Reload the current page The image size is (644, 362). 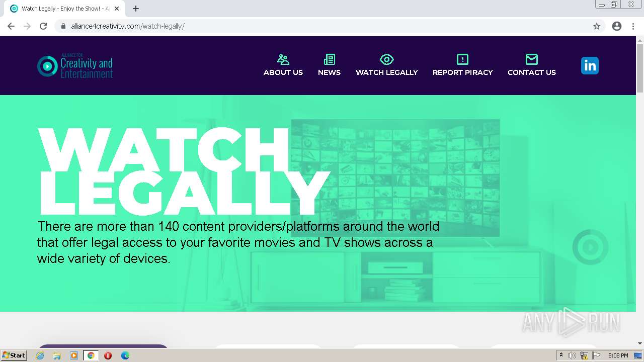[43, 26]
